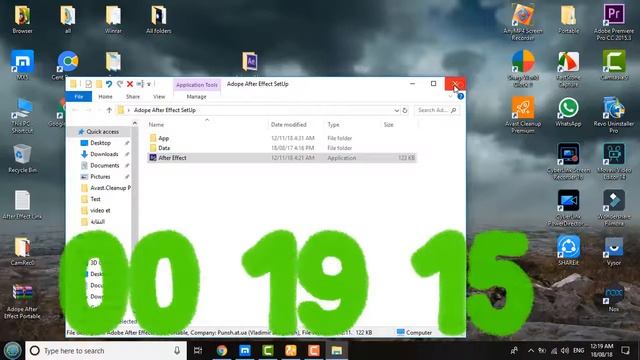Click the taskbar 'Type here to search' box

(106, 351)
